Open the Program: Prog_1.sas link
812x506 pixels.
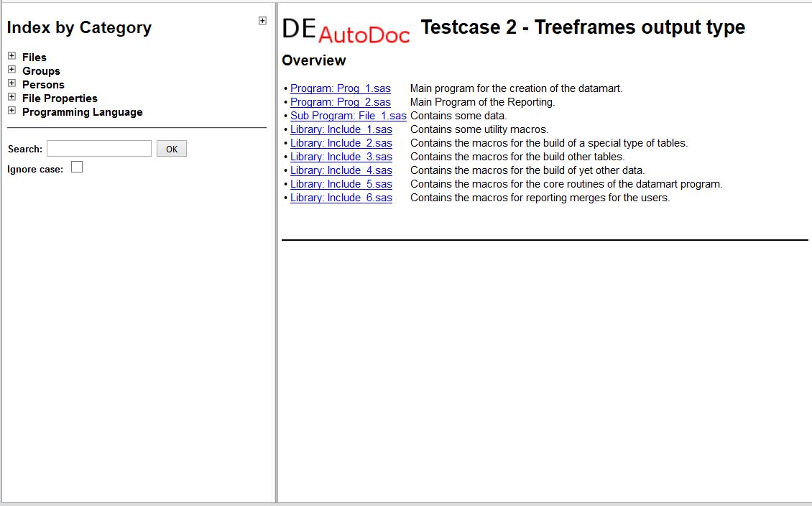[341, 88]
